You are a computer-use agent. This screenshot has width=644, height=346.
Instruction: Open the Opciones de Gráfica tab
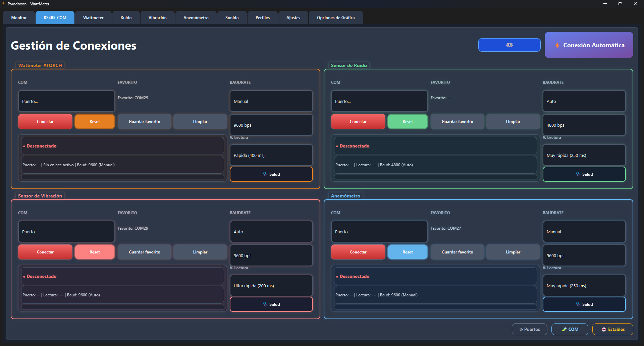pos(336,18)
